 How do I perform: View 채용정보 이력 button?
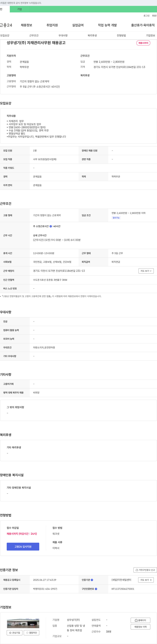[140, 627]
